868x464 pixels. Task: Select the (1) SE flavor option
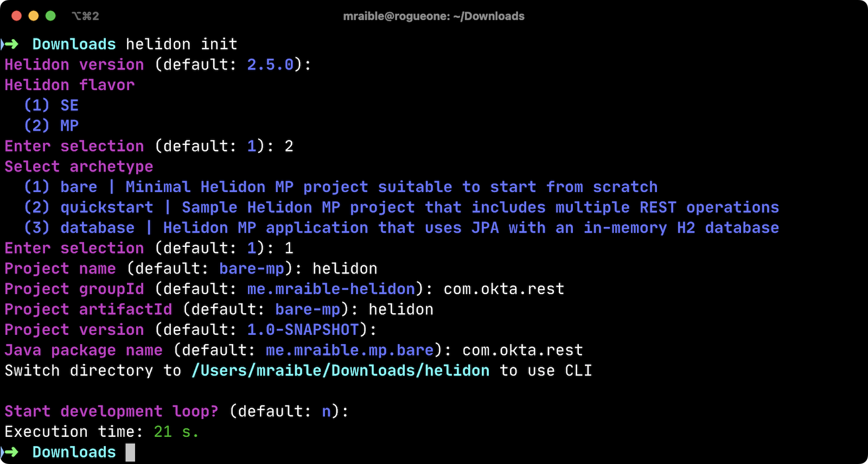click(x=52, y=105)
